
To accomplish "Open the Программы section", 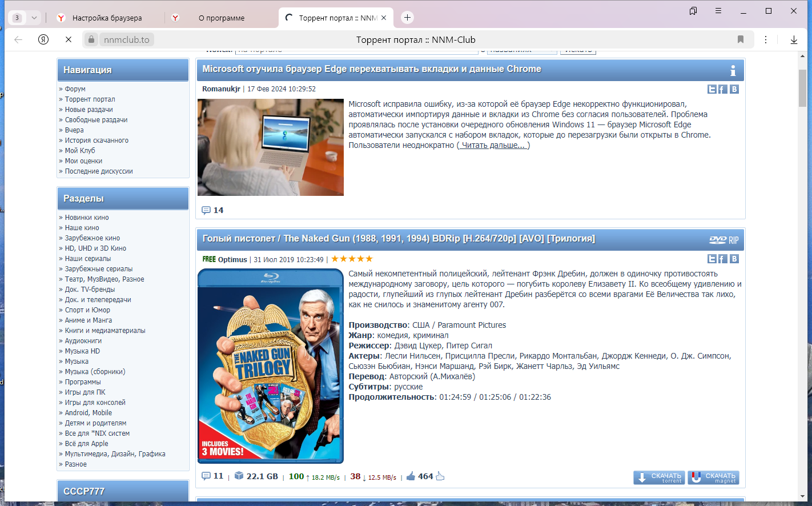I will point(83,382).
